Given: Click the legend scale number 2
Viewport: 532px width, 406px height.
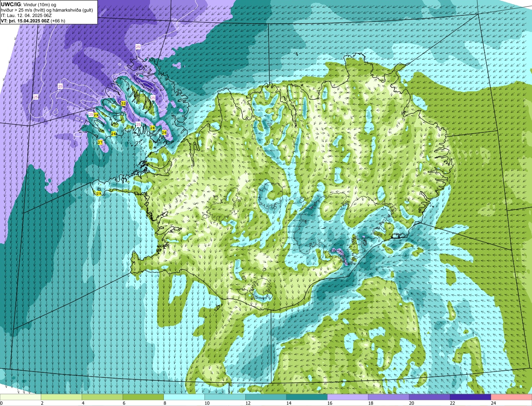Looking at the screenshot, I should pos(42,403).
